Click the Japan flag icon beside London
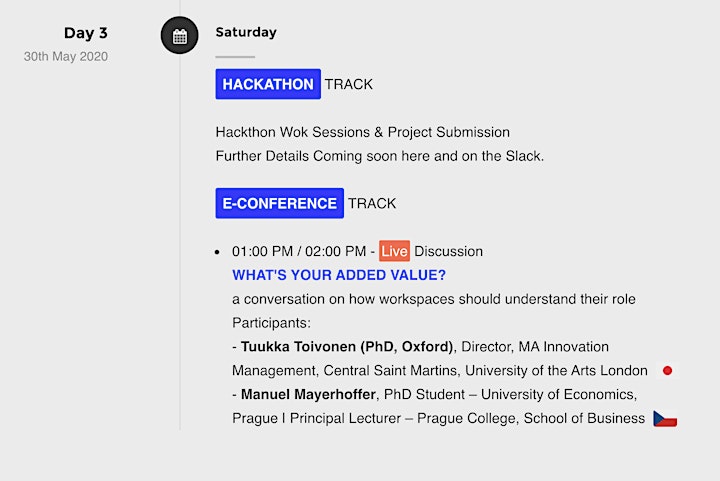Image resolution: width=720 pixels, height=481 pixels. tap(667, 370)
